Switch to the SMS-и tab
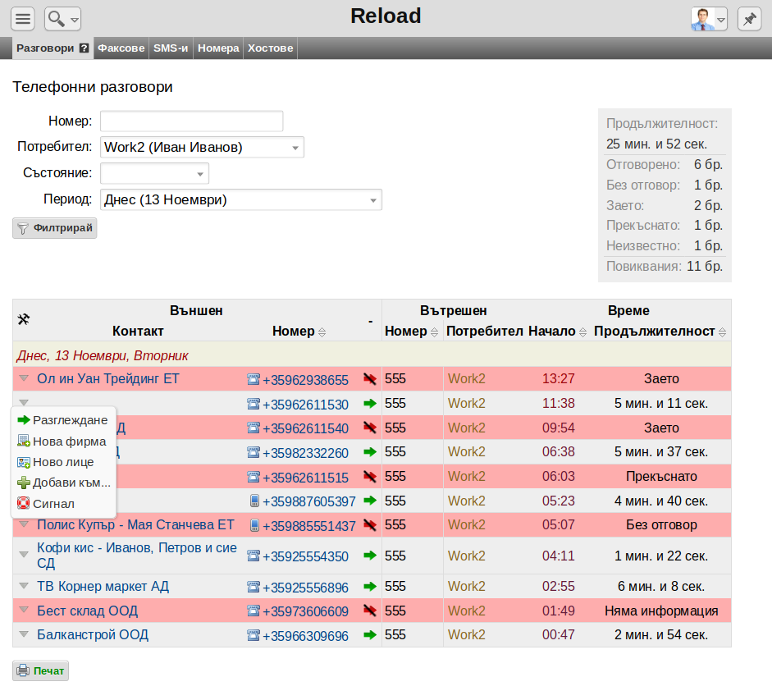The image size is (772, 700). click(x=171, y=48)
